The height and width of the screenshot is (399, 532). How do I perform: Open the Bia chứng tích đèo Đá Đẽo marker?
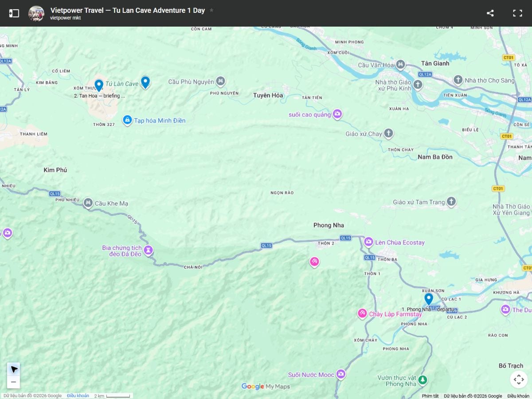(149, 250)
